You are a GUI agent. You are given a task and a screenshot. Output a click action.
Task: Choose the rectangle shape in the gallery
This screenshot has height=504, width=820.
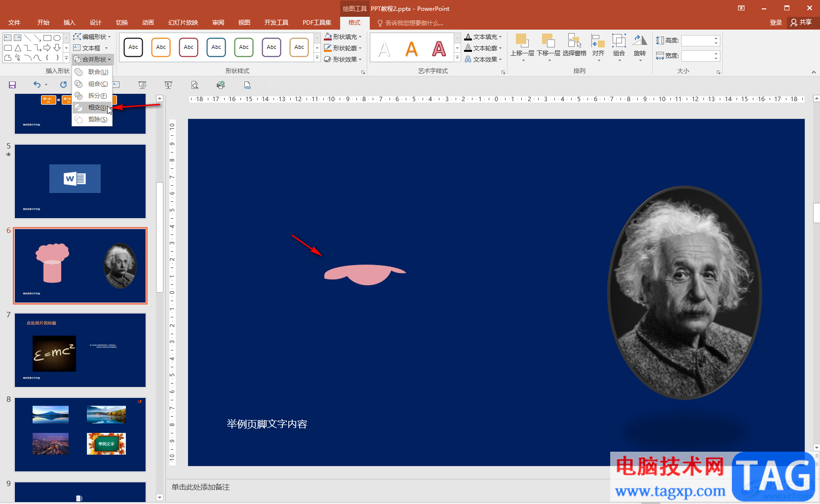[47, 38]
